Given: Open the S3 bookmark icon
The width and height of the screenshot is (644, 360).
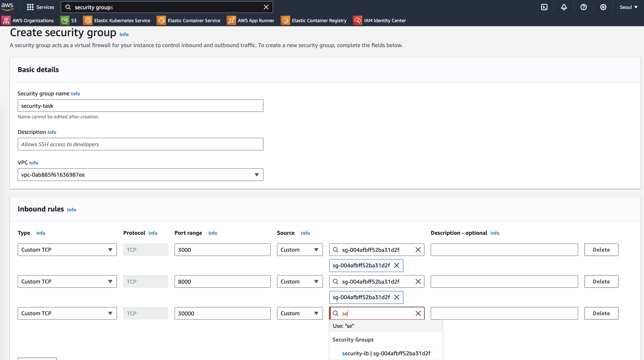Looking at the screenshot, I should tap(64, 20).
